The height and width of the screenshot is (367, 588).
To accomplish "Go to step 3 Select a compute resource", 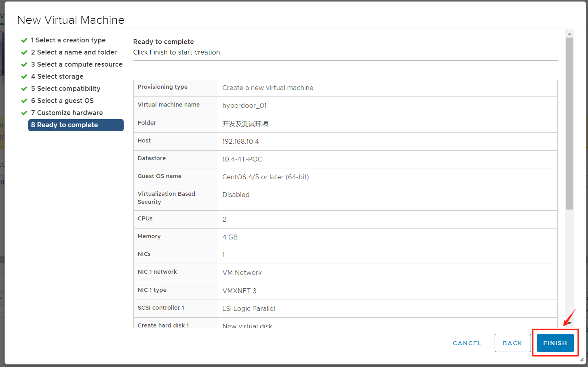I will point(77,64).
